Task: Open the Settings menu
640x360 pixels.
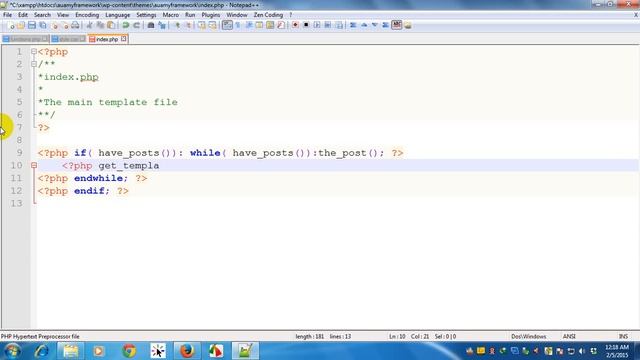Action: 146,15
